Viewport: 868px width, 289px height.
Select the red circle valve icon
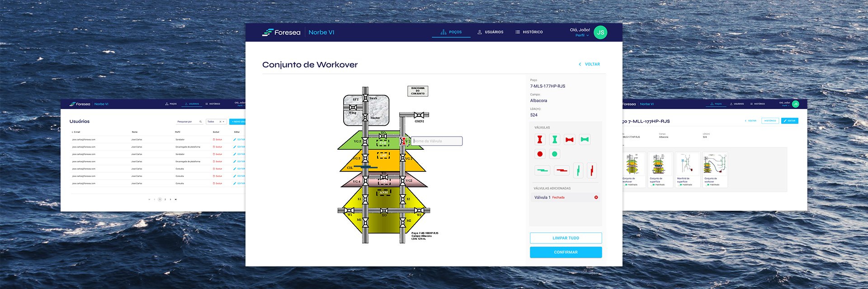tap(540, 154)
